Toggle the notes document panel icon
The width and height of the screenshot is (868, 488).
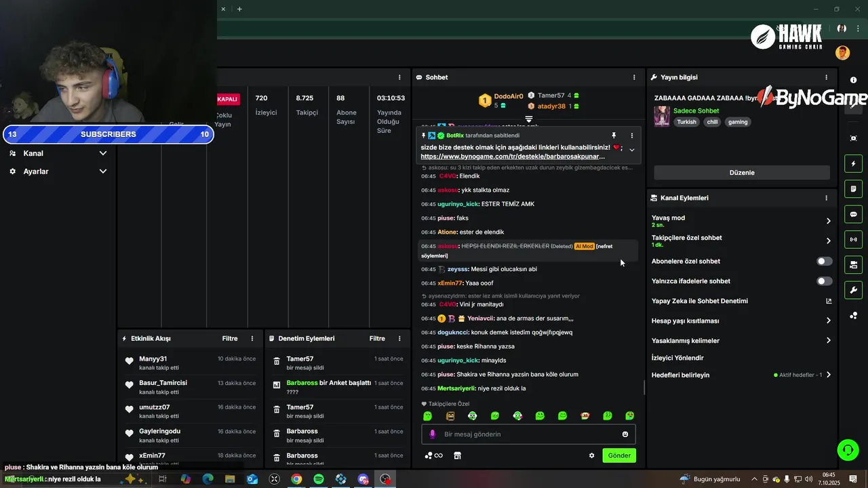point(853,188)
